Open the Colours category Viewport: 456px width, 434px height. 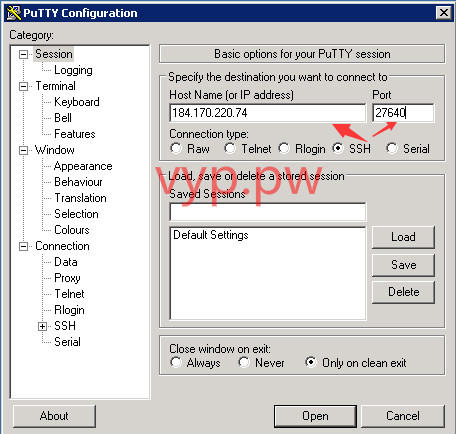[x=72, y=230]
